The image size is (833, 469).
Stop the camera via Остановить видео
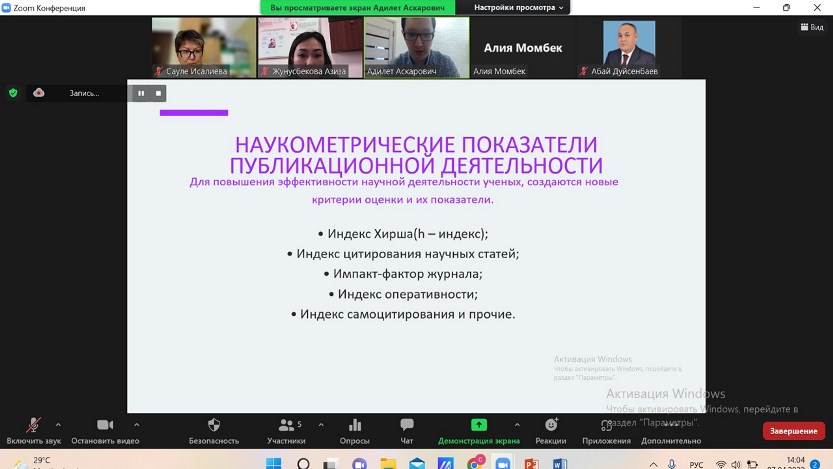click(x=105, y=426)
